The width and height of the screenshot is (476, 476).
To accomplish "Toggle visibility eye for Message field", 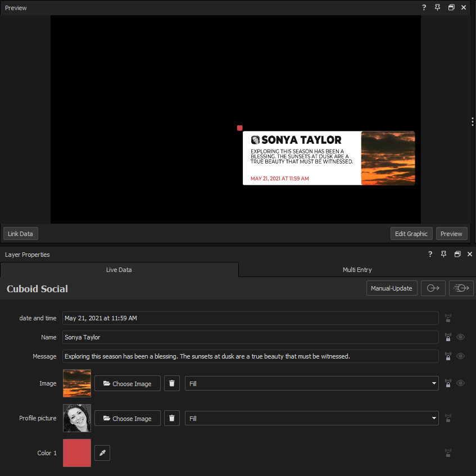I will (x=460, y=356).
